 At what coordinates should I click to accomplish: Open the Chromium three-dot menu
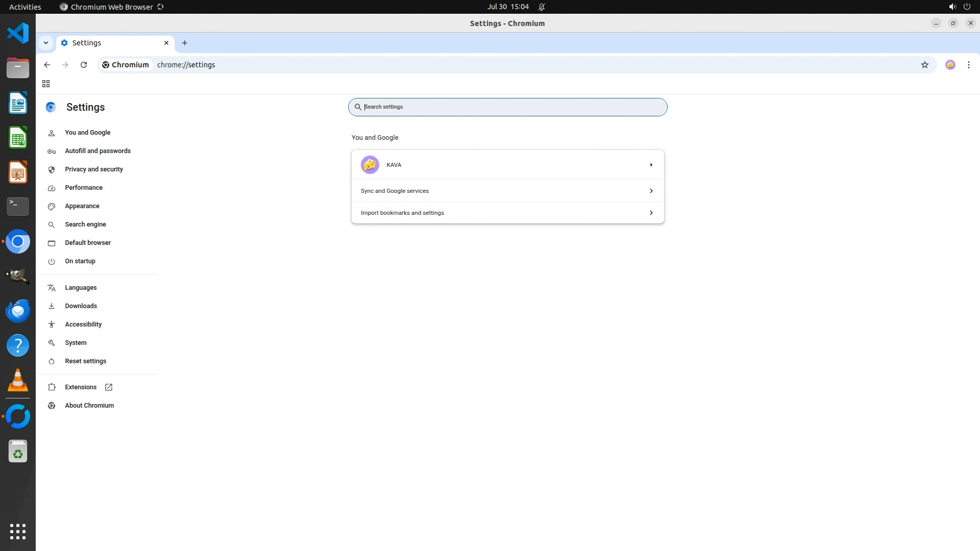click(x=968, y=65)
